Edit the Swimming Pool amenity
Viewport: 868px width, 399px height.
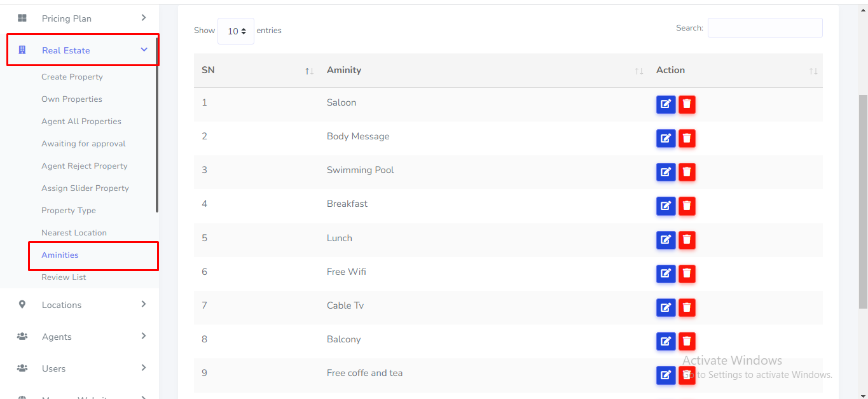point(665,172)
